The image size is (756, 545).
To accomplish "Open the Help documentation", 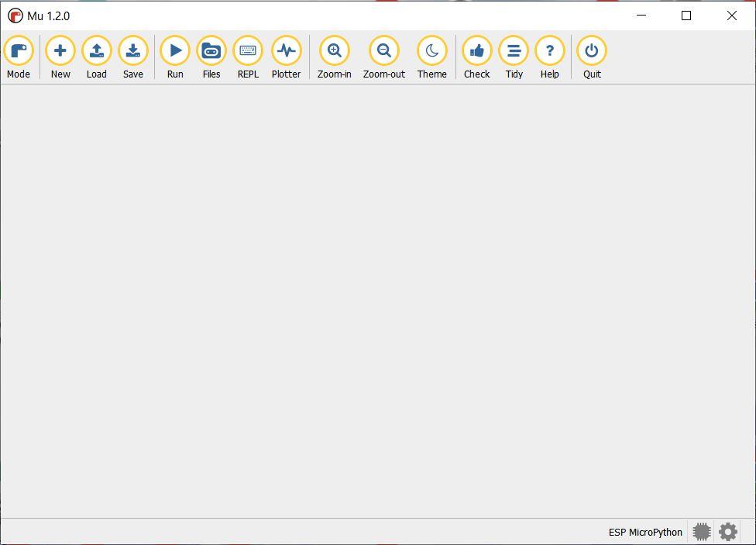I will point(550,57).
